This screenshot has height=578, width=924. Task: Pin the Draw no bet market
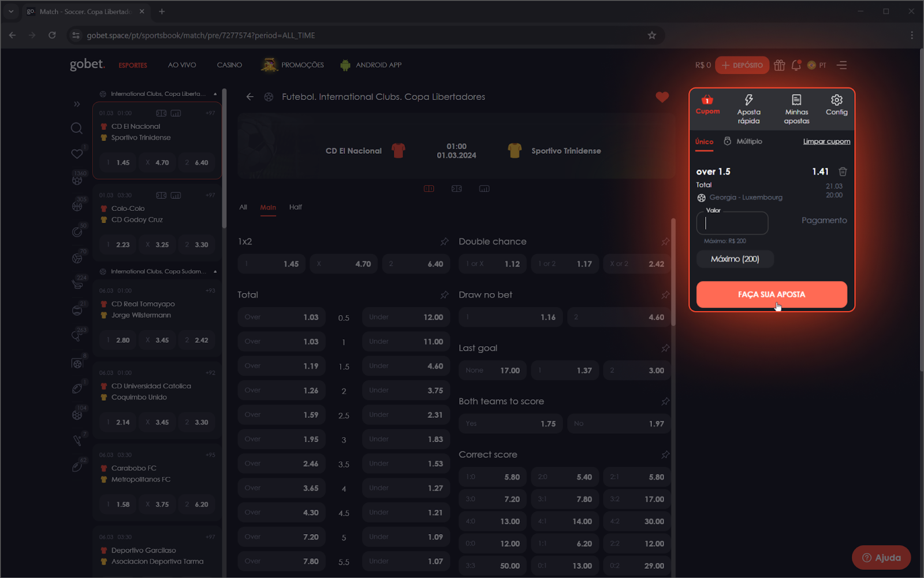[x=665, y=295]
